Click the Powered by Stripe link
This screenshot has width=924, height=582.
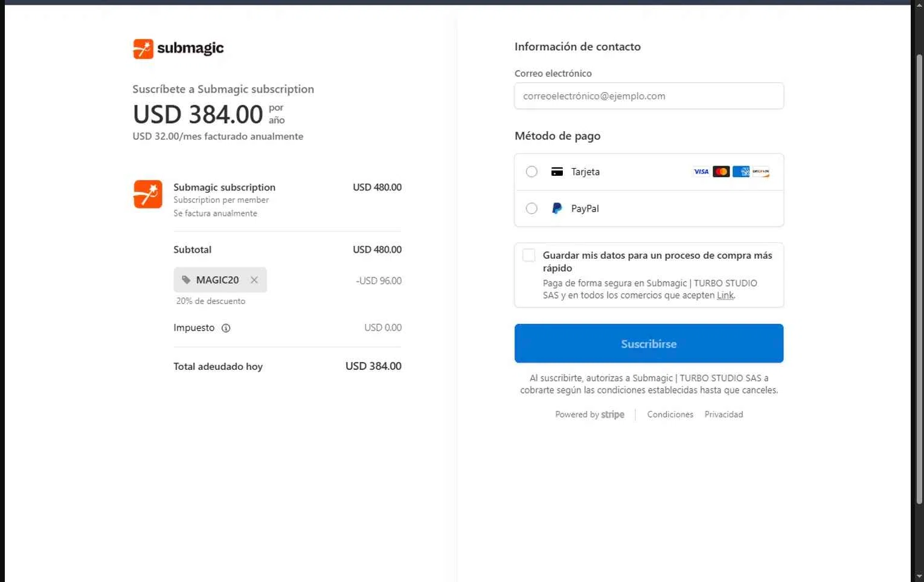(589, 415)
